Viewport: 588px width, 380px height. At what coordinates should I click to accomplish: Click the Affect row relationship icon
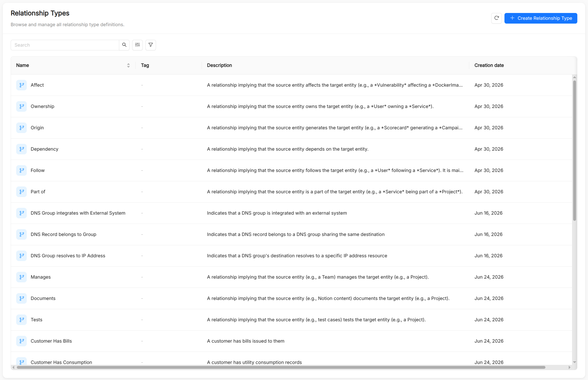[x=22, y=85]
